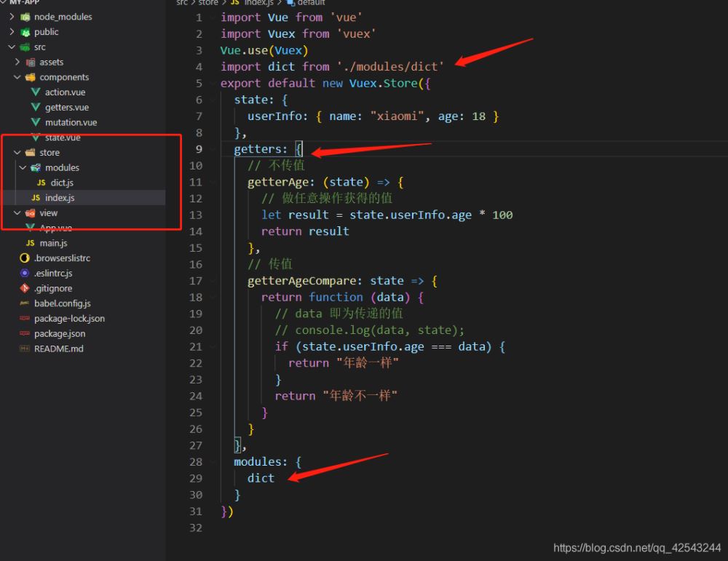Collapse the modules folder inside store
The width and height of the screenshot is (728, 561).
(x=23, y=168)
